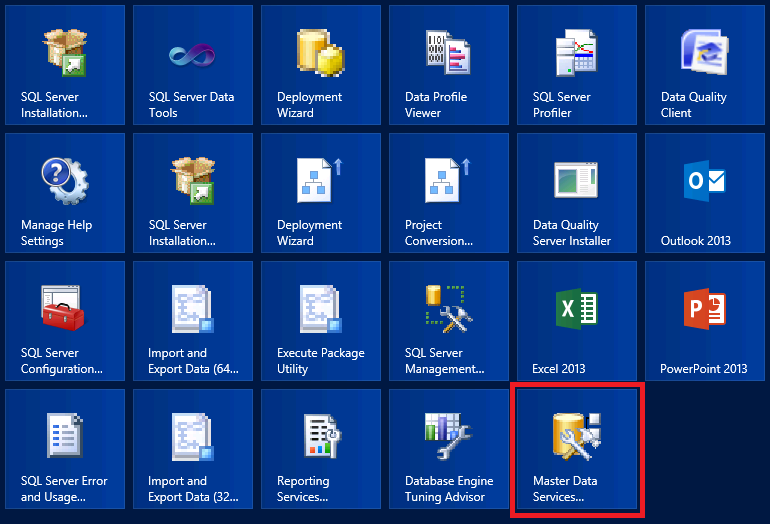The image size is (770, 524).
Task: Open Manage Help Settings
Action: pyautogui.click(x=65, y=193)
